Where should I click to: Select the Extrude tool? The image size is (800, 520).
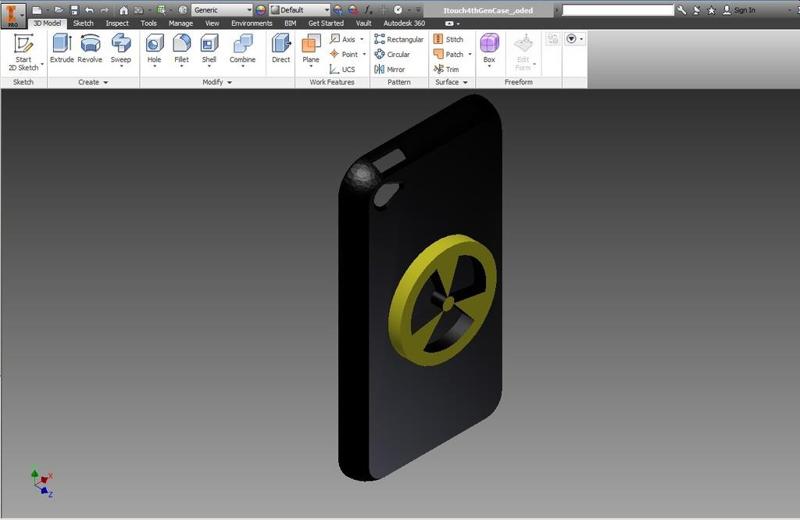(62, 49)
